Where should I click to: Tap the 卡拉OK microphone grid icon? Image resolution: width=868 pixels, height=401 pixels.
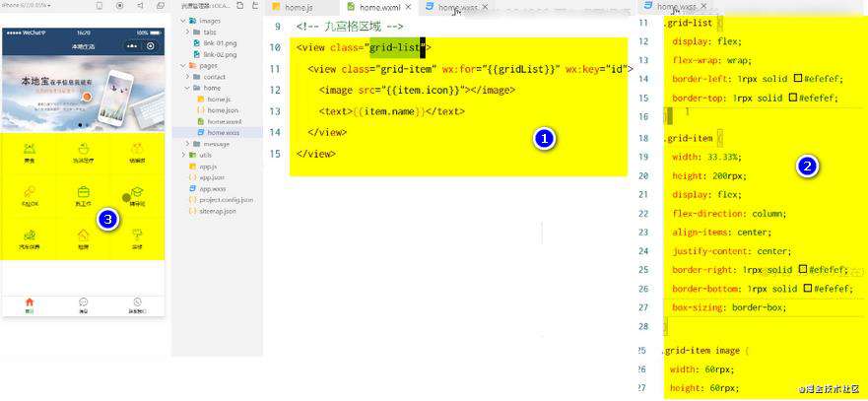point(30,192)
